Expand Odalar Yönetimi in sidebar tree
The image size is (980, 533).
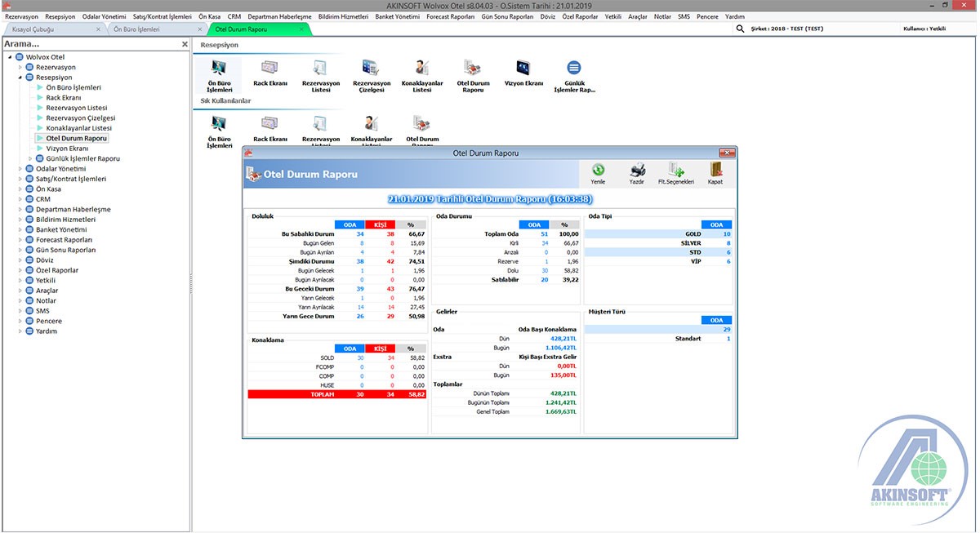click(20, 169)
